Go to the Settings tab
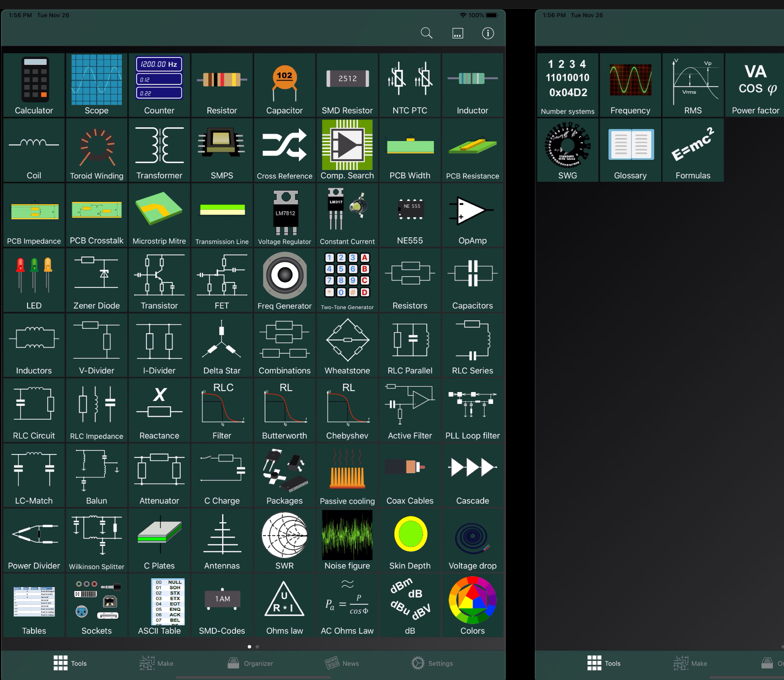Screen dimensions: 784x680 [432, 663]
